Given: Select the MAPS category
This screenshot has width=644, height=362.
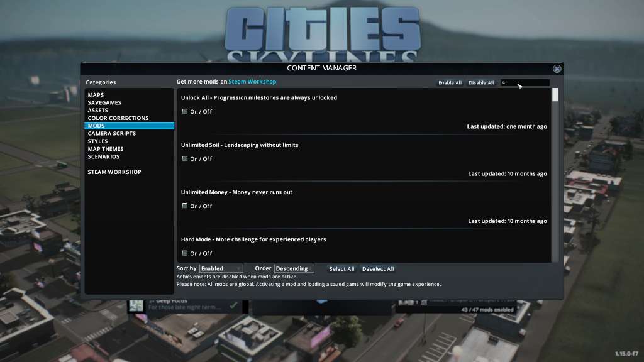Looking at the screenshot, I should click(x=96, y=95).
